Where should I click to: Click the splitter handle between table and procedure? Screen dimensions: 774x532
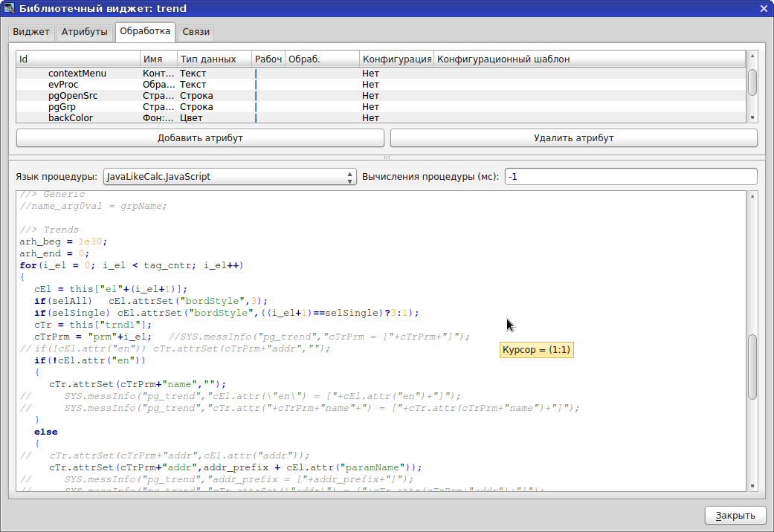click(387, 158)
